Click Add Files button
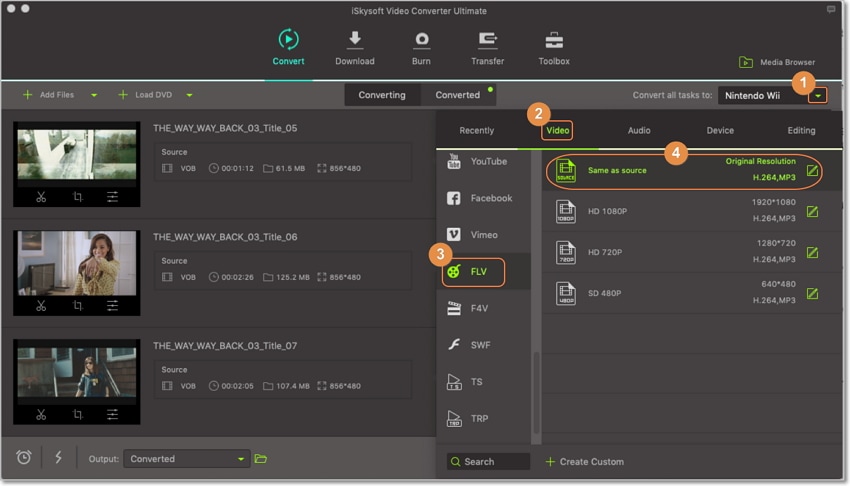850x486 pixels. pyautogui.click(x=48, y=95)
